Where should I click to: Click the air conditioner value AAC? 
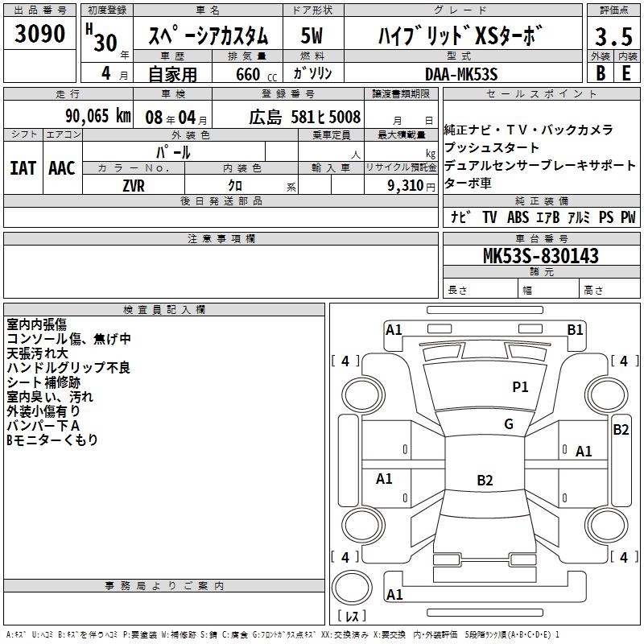[62, 168]
